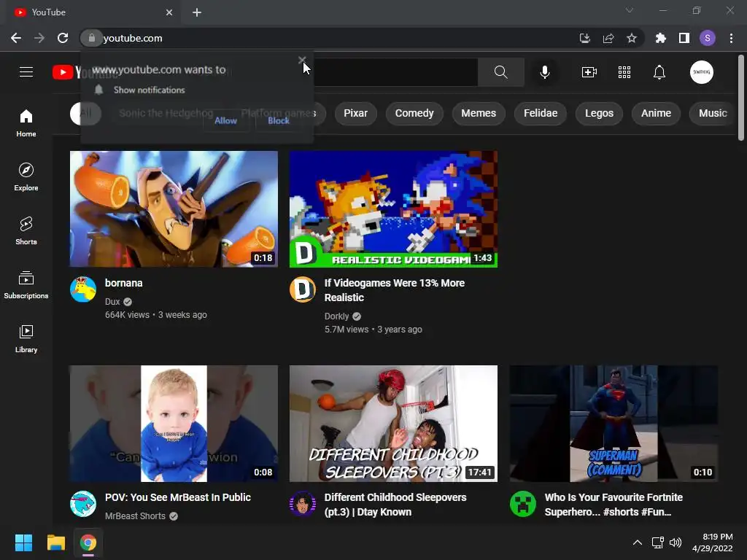This screenshot has width=747, height=560.
Task: Select the Music filter chip
Action: pos(713,113)
